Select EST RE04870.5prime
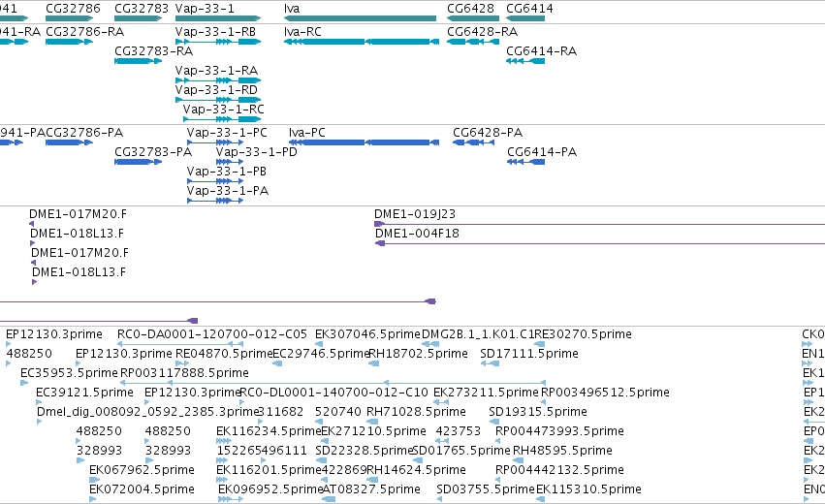825x504 pixels. (224, 354)
